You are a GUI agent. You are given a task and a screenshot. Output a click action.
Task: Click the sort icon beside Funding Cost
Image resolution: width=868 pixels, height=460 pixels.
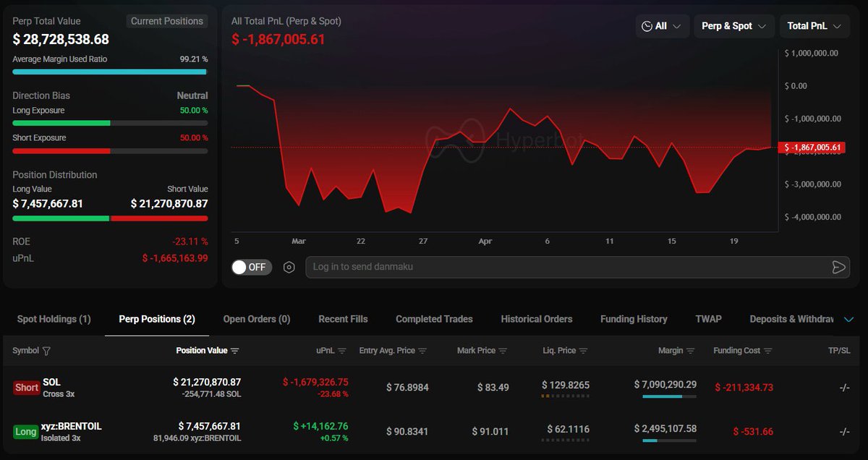coord(767,351)
